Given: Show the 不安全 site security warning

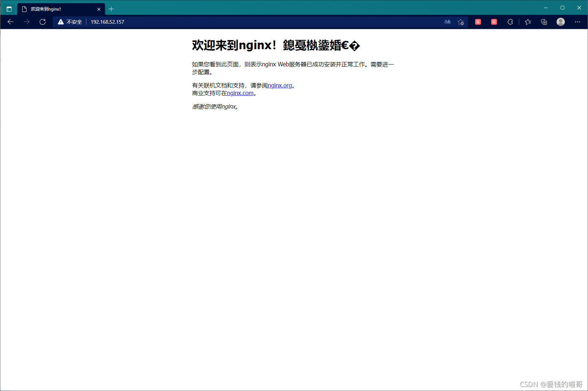Looking at the screenshot, I should [70, 22].
